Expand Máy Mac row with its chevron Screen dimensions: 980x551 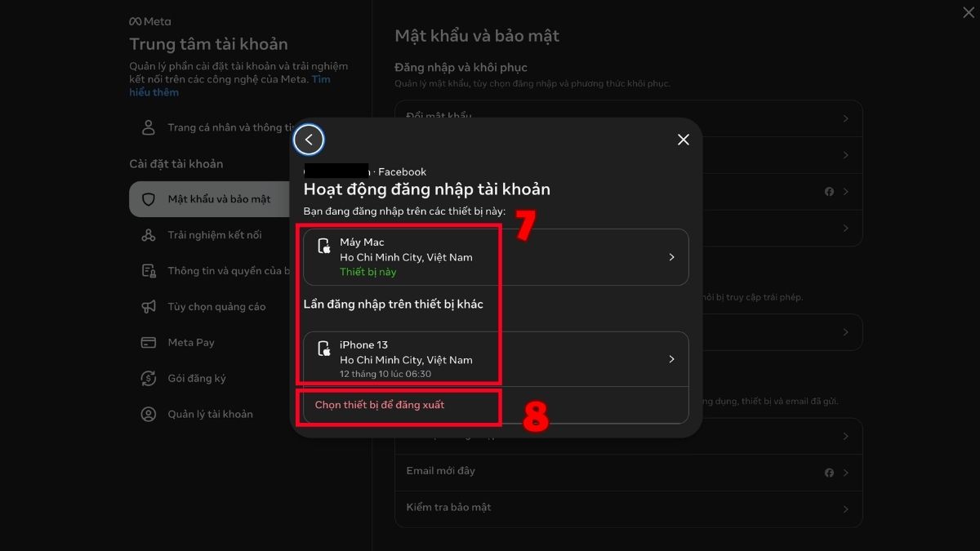672,257
